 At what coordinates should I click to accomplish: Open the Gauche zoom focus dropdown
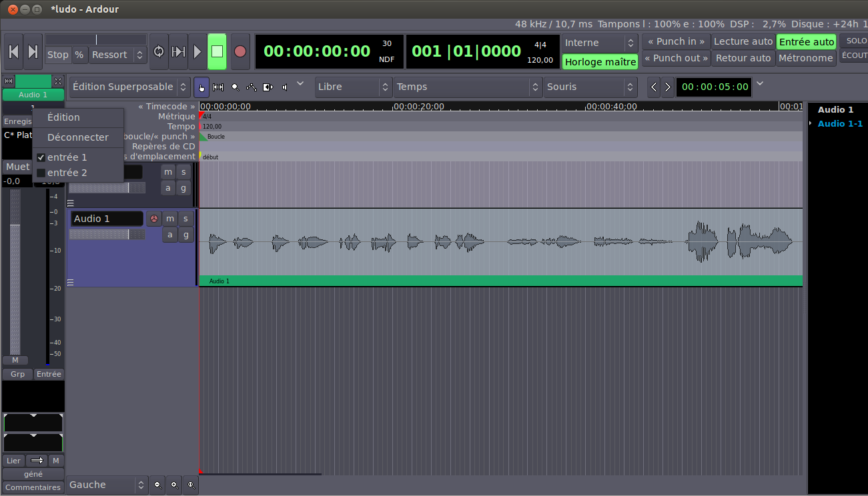pyautogui.click(x=107, y=485)
